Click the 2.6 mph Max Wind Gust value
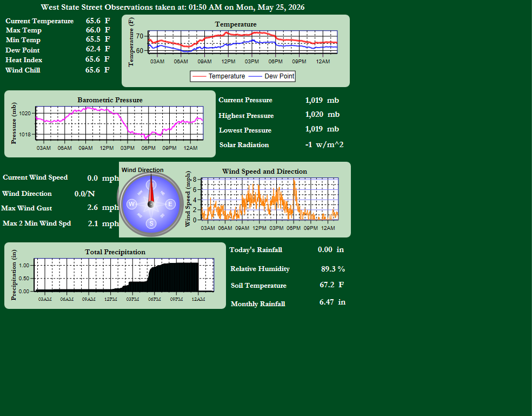532x416 pixels. pyautogui.click(x=103, y=208)
